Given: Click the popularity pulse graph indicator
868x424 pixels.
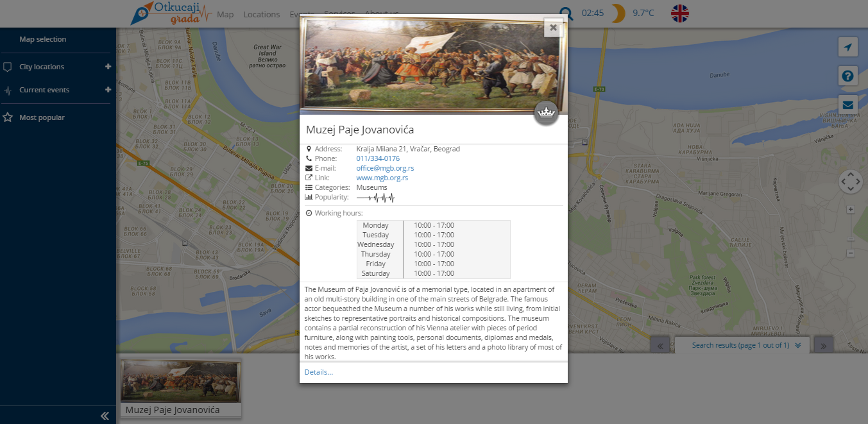Looking at the screenshot, I should pos(376,198).
